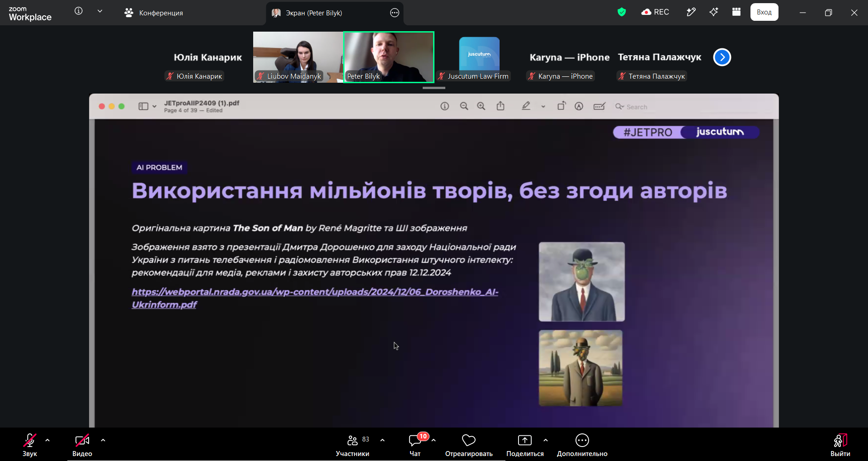This screenshot has height=461, width=868.
Task: Click the slide heading about мільйонів творів
Action: coord(429,191)
